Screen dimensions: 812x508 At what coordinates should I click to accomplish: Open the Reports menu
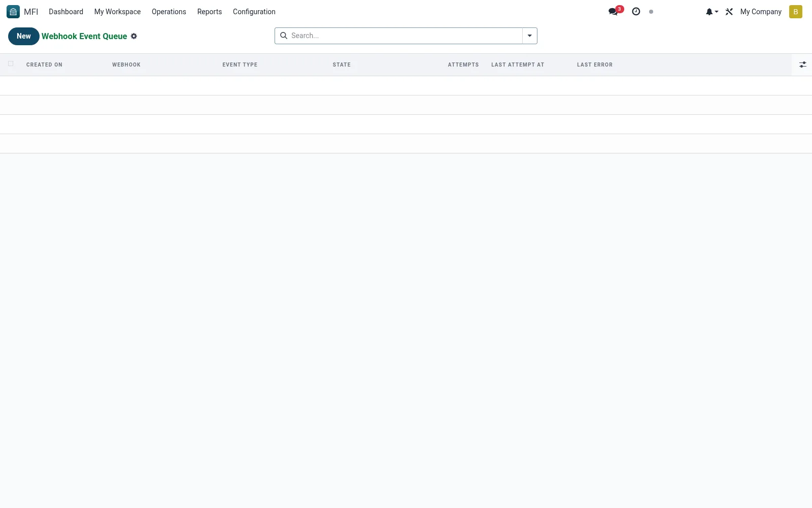click(210, 12)
